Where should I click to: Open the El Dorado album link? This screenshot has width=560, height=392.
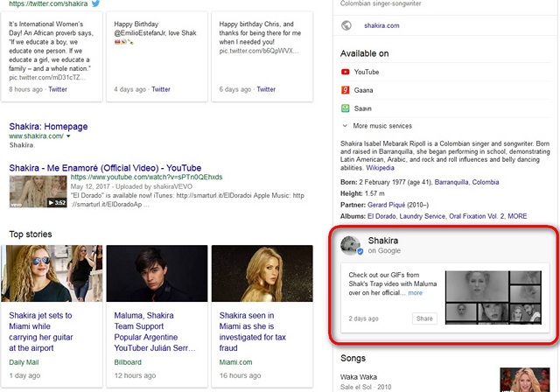point(381,216)
